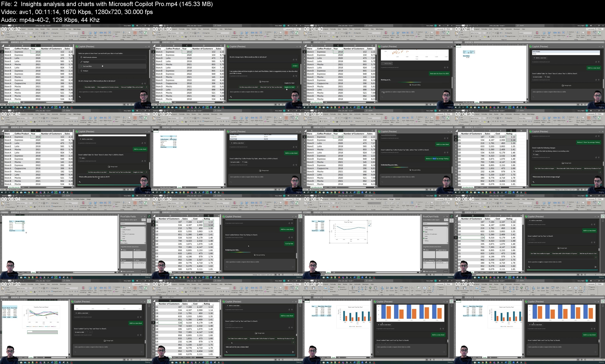Click PivotTable icon in 00:08:28 frame
This screenshot has width=605, height=364.
pyautogui.click(x=306, y=288)
